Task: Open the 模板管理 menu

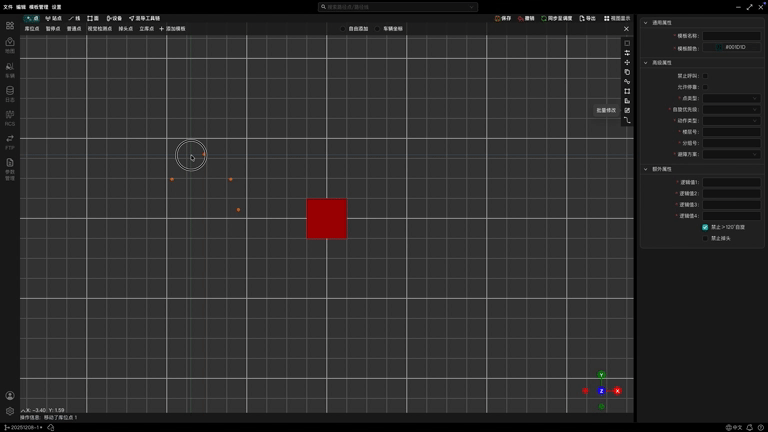Action: point(38,7)
